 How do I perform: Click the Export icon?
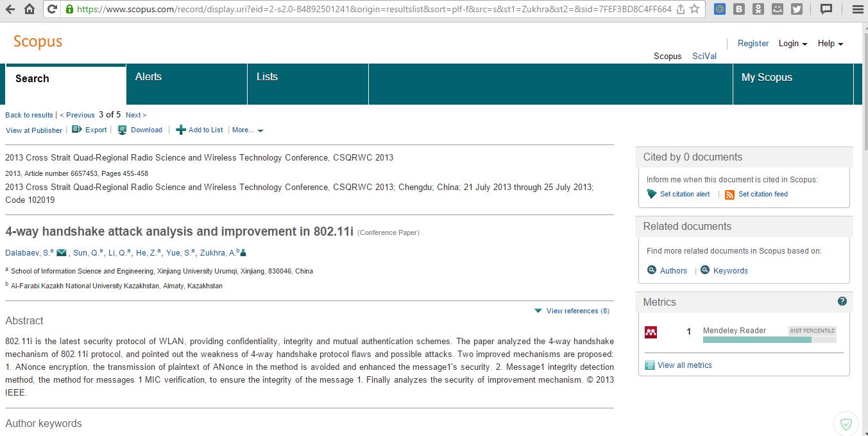coord(77,130)
